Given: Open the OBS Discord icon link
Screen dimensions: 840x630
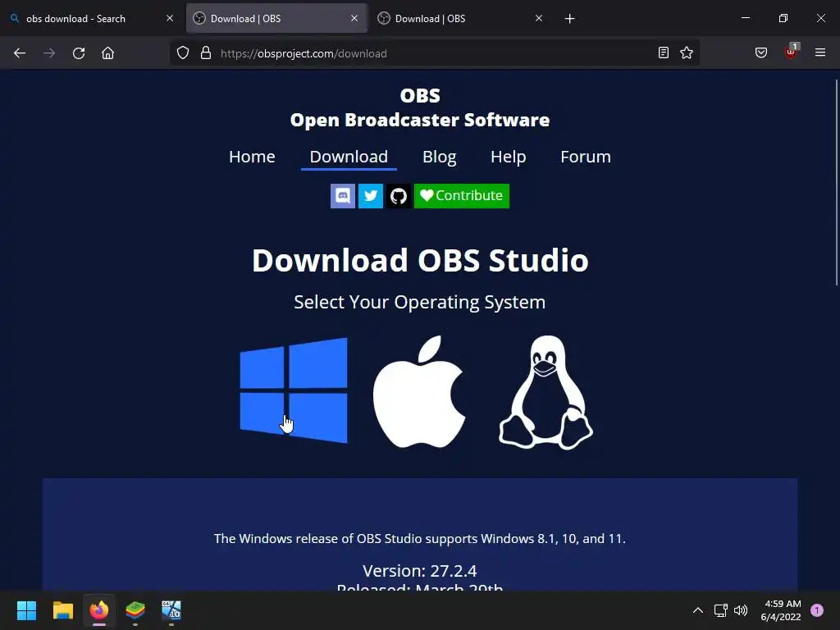Looking at the screenshot, I should coord(343,196).
